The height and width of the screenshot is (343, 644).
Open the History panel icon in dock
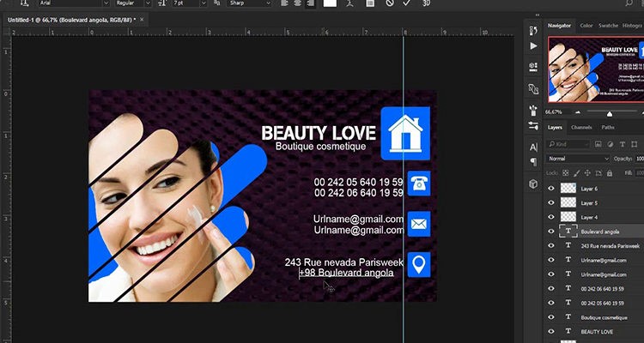click(533, 31)
